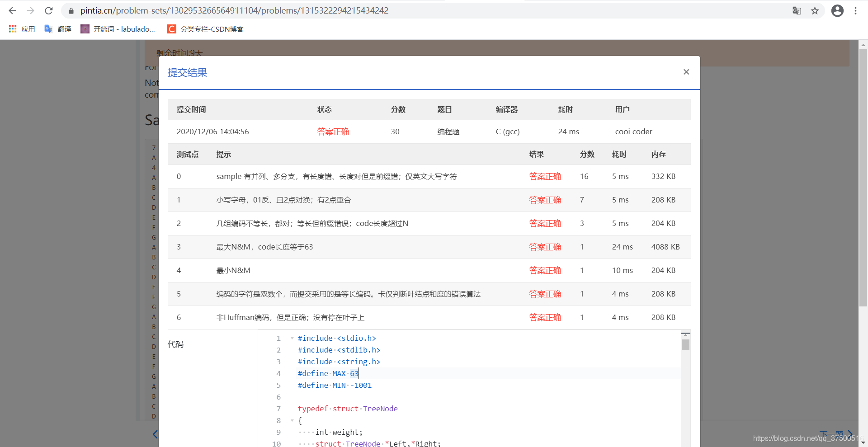The width and height of the screenshot is (868, 447).
Task: Click the page scrollbar down arrow
Action: point(863,443)
